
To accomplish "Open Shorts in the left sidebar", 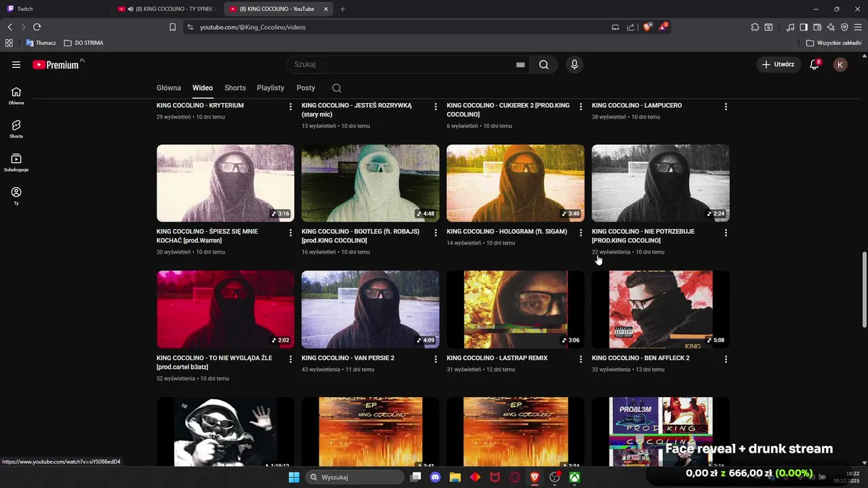I will 16,129.
